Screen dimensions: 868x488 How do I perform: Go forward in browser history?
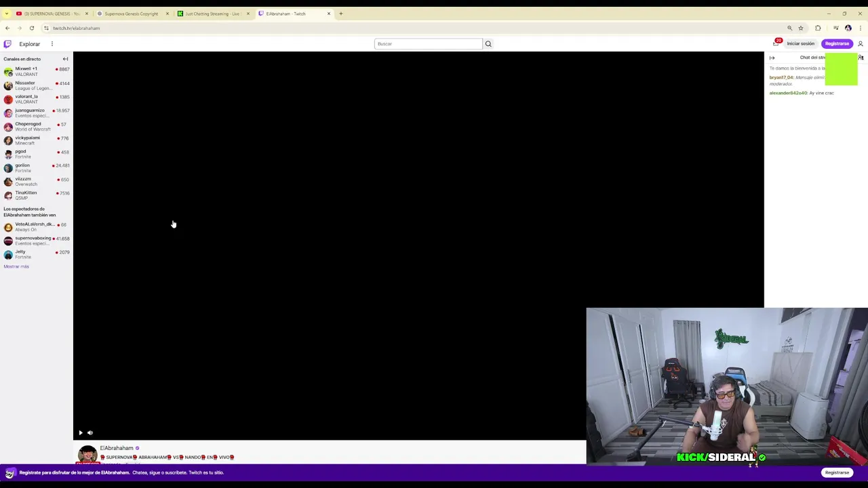[19, 28]
